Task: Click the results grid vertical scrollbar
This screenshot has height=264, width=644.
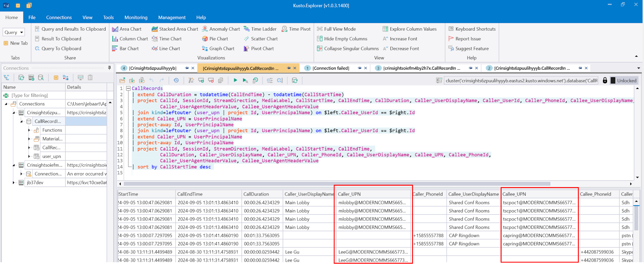Action: coord(636,217)
